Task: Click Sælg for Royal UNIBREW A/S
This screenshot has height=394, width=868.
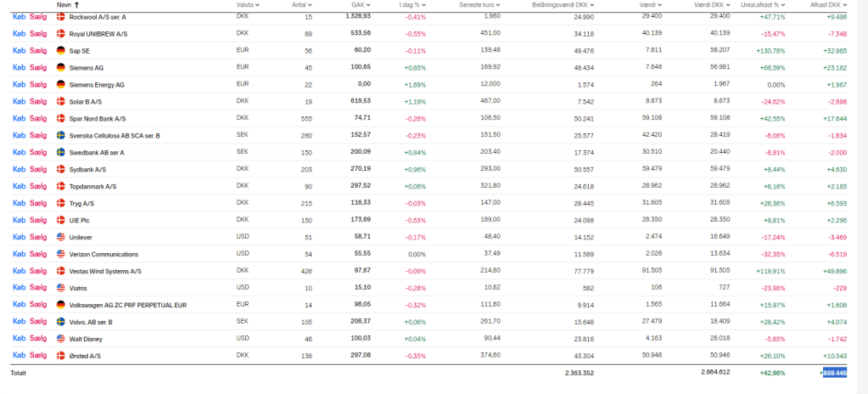Action: tap(38, 33)
